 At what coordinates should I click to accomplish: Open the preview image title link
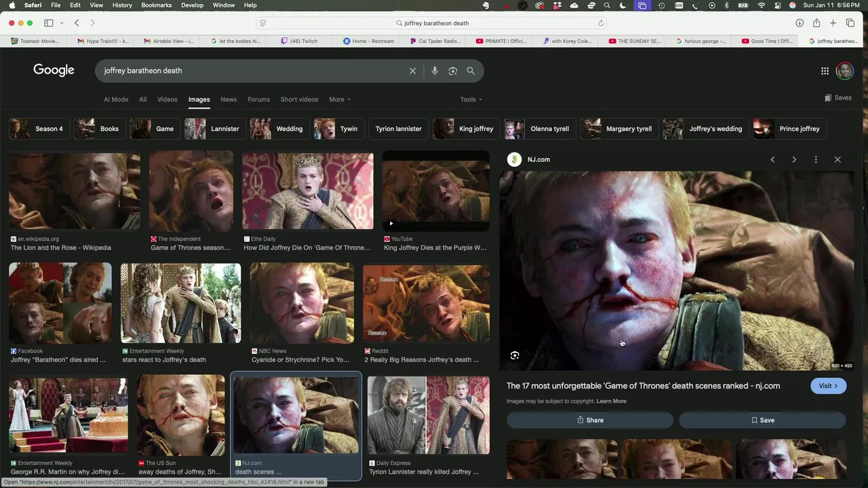643,386
